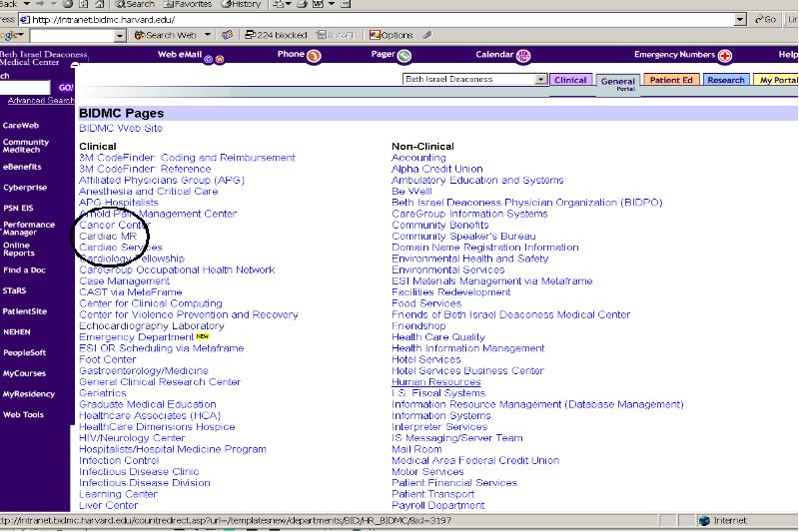Open Performance Manager in sidebar

29,229
